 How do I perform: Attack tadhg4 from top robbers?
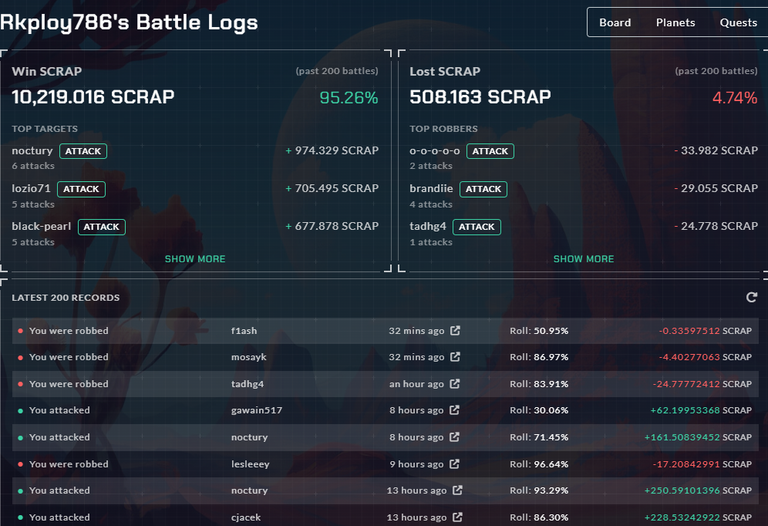point(477,227)
